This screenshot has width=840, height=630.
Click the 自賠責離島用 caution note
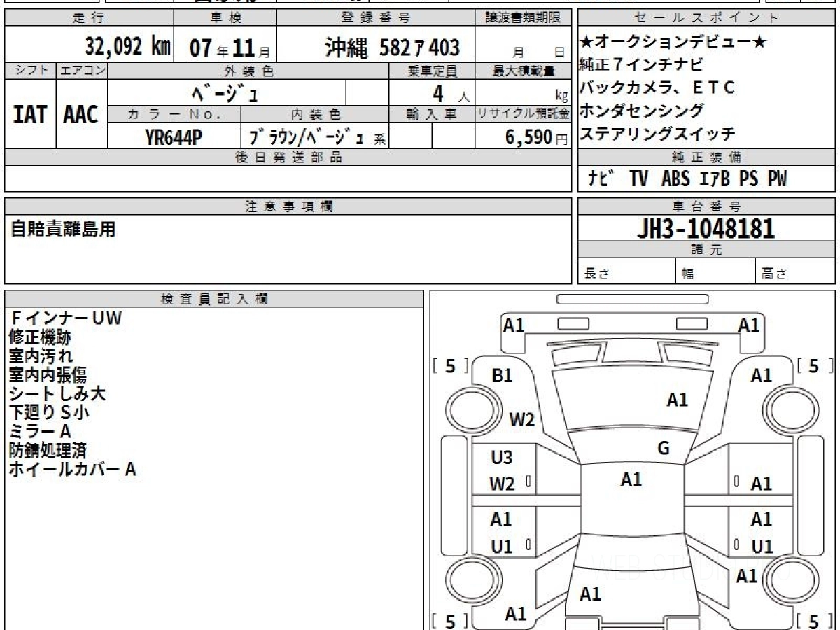(63, 229)
